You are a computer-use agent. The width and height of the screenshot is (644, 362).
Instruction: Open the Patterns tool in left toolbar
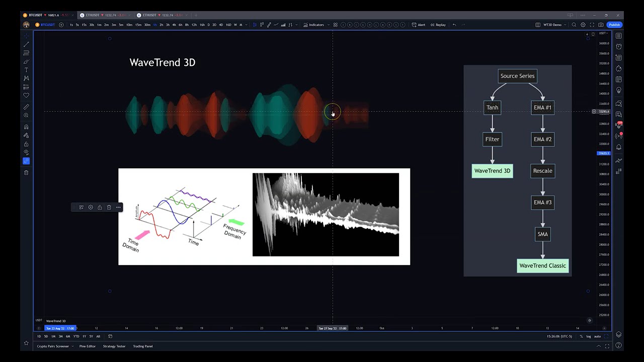tap(26, 78)
